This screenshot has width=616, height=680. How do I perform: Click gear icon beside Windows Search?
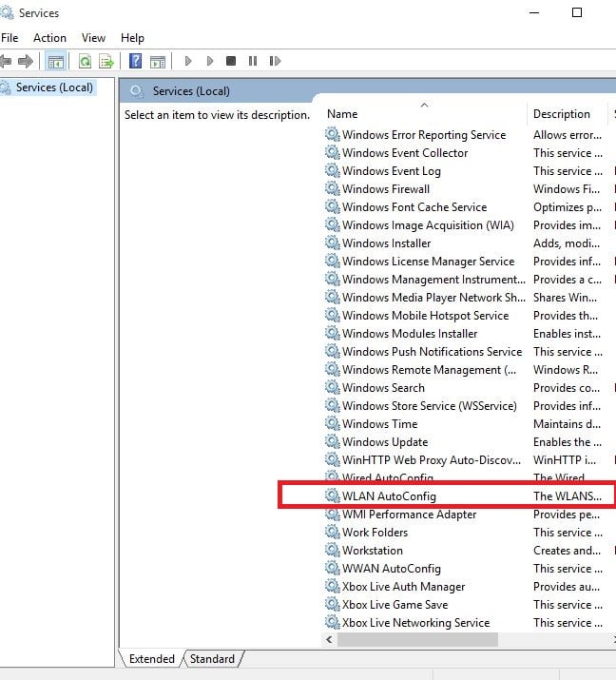(333, 387)
